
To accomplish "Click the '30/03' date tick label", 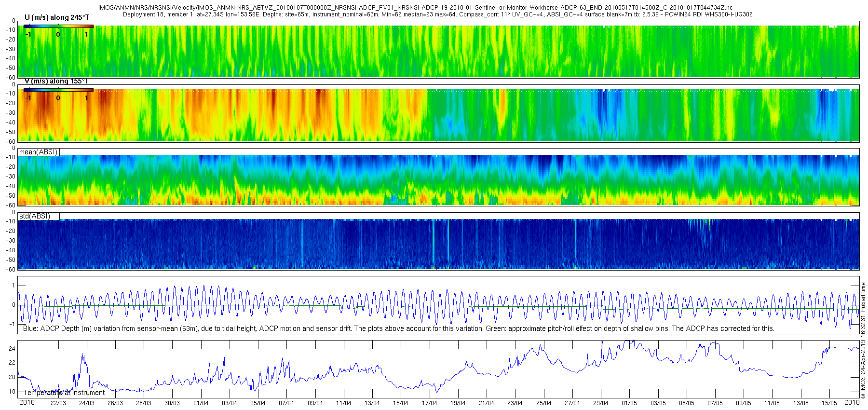I will [172, 403].
